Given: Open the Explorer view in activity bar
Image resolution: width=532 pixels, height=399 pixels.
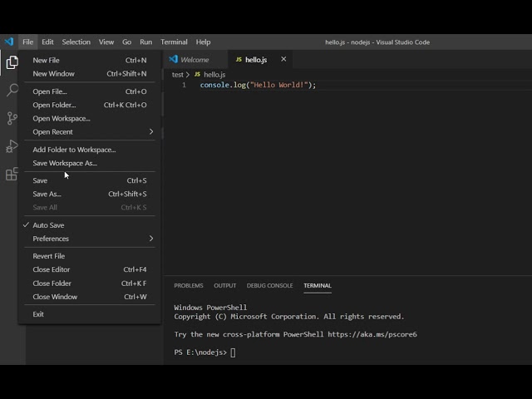Looking at the screenshot, I should (12, 62).
